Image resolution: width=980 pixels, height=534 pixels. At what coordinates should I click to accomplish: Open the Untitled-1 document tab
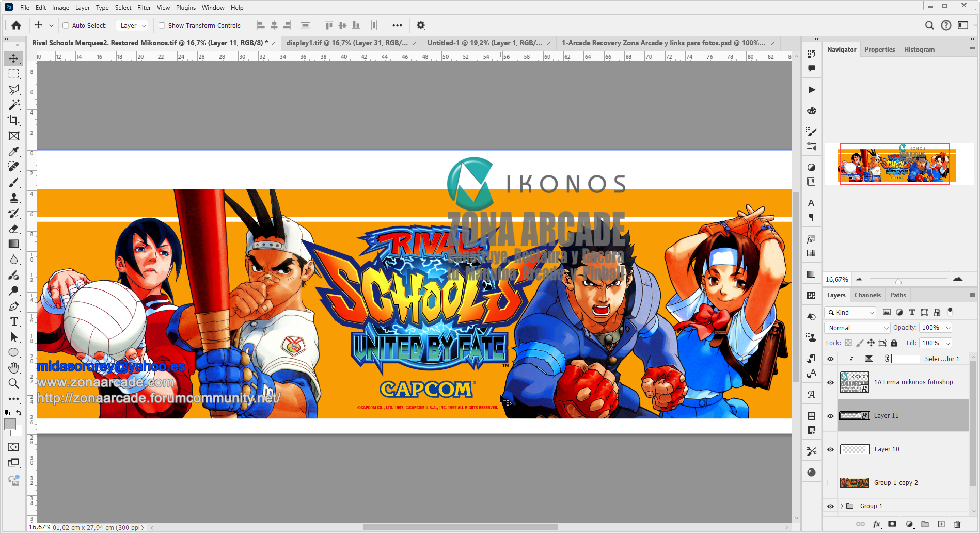[484, 43]
